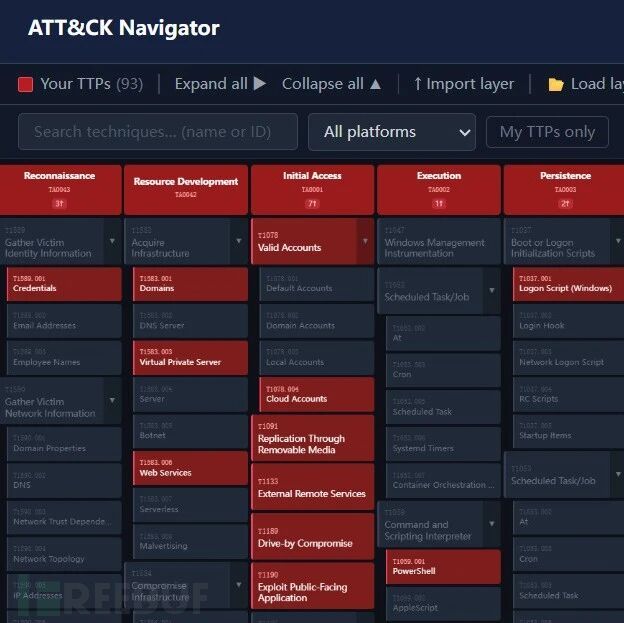This screenshot has height=623, width=624.
Task: Select Cloud Accounts technique
Action: pyautogui.click(x=317, y=395)
